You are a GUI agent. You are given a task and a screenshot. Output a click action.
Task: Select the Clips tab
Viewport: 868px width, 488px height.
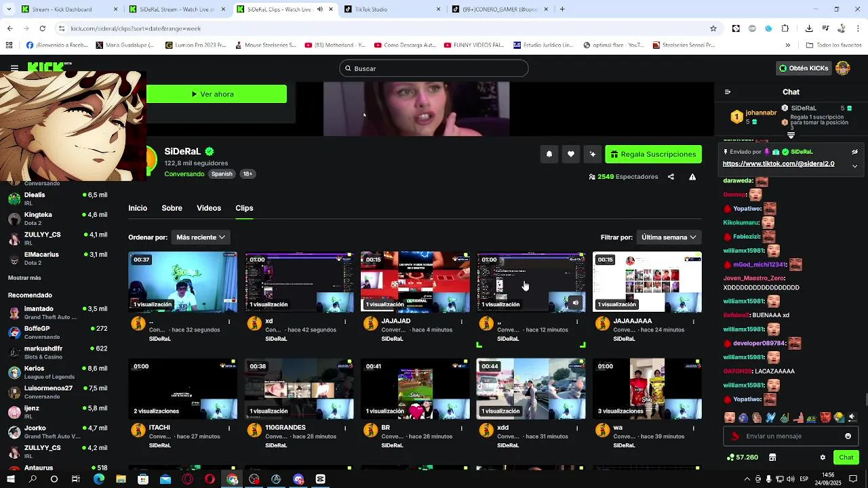pos(244,208)
